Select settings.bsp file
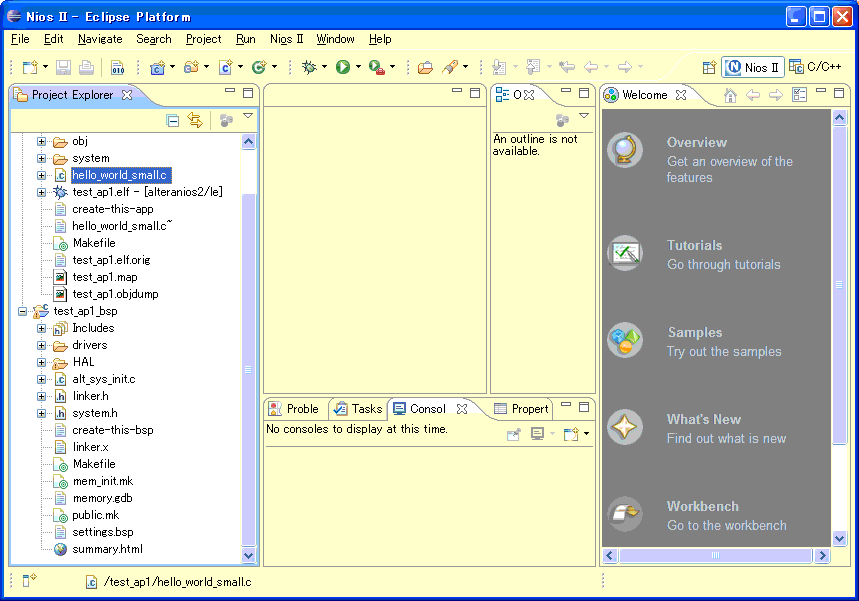 (103, 532)
